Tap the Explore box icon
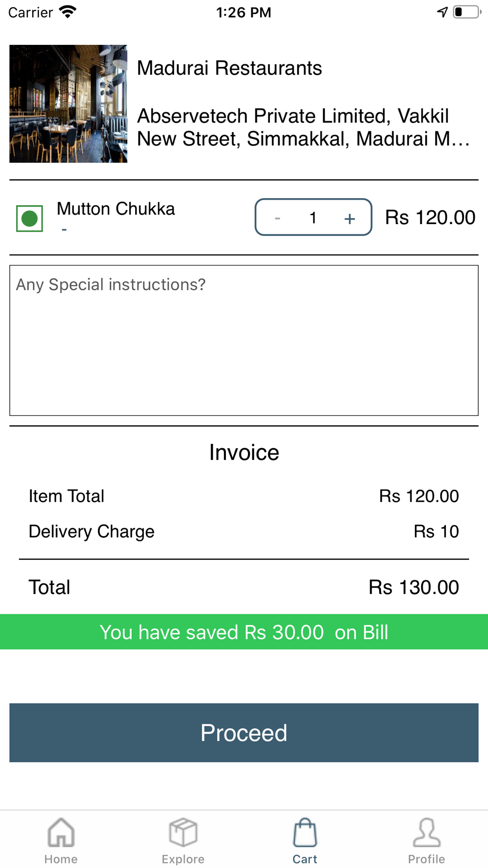 [183, 832]
